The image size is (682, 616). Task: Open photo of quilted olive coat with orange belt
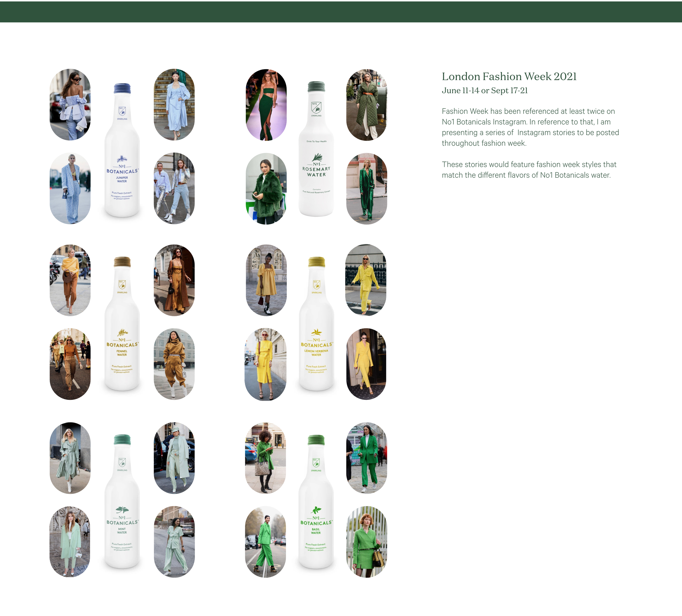[367, 105]
